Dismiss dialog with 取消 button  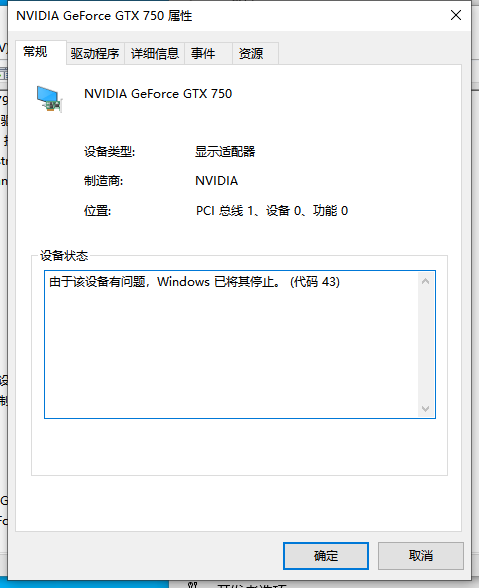click(420, 555)
